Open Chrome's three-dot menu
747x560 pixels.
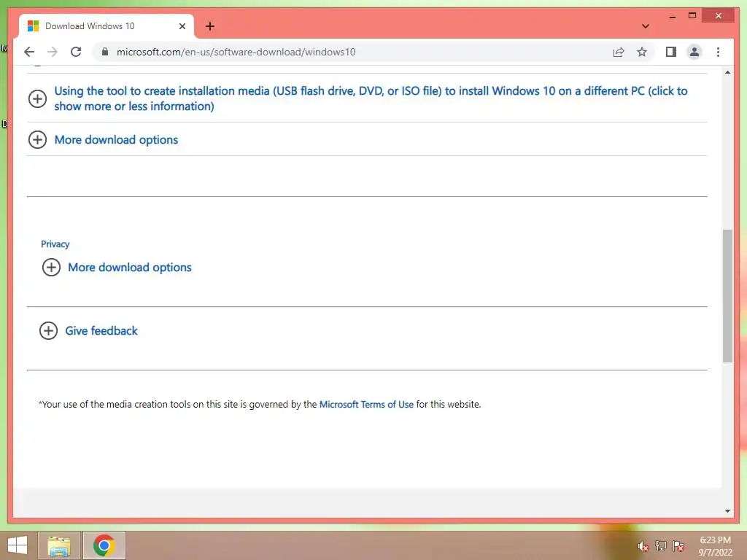click(718, 52)
